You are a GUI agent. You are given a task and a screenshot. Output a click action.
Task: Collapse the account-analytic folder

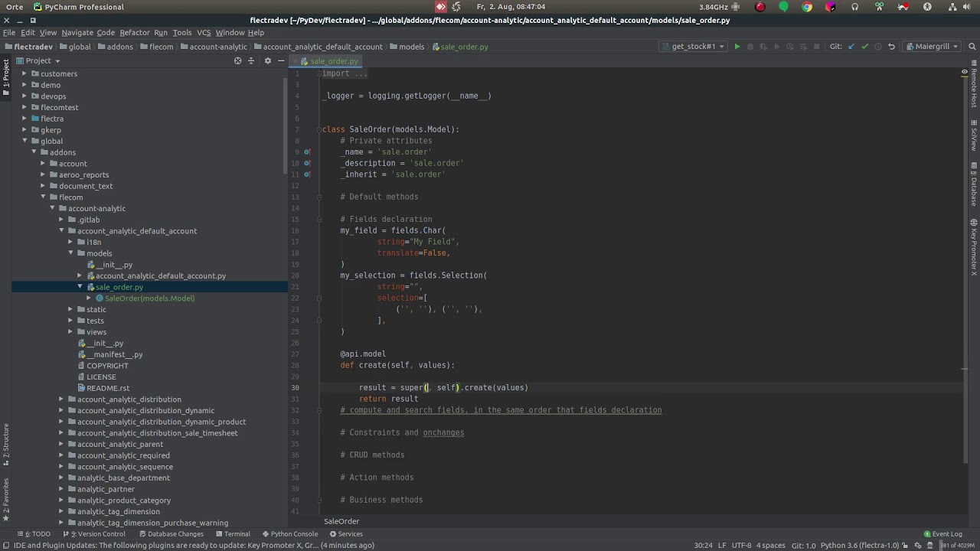click(52, 208)
